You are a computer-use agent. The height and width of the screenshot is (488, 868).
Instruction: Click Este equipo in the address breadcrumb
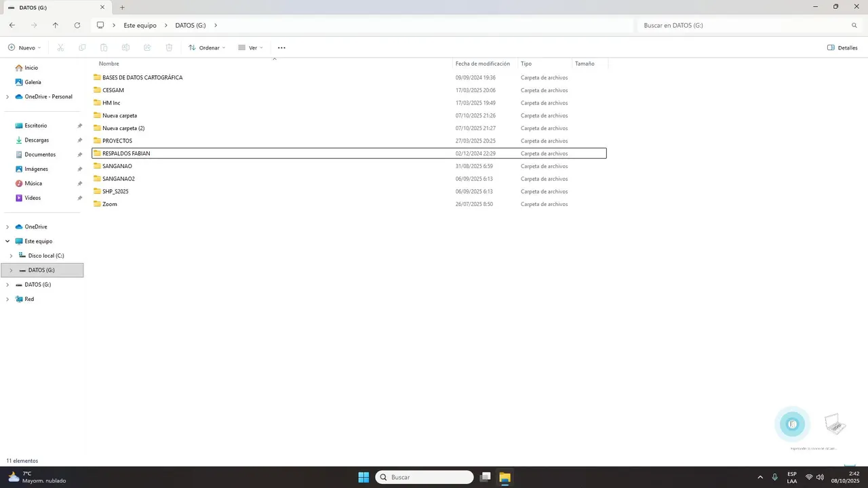click(140, 25)
